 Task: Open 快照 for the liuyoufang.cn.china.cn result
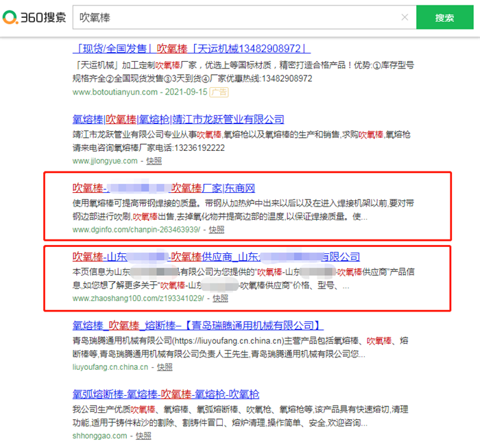[165, 367]
